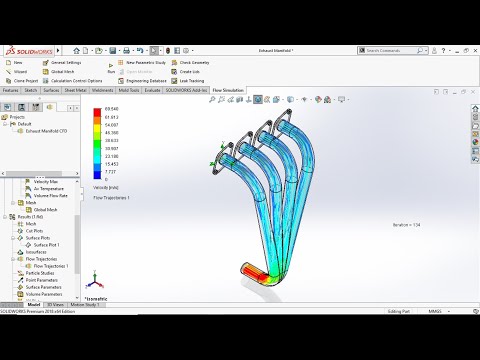Switch to the Sheet Metal ribbon tab
The height and width of the screenshot is (360, 480).
75,90
